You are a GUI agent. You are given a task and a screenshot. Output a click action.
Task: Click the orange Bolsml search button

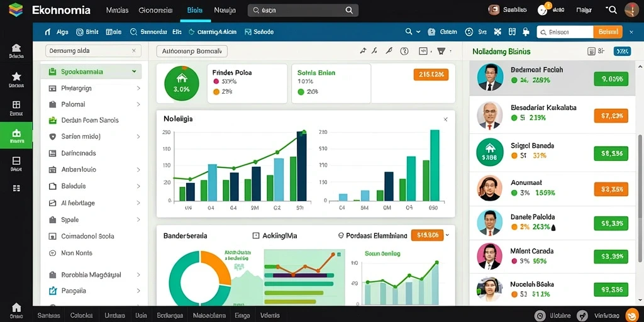[608, 31]
